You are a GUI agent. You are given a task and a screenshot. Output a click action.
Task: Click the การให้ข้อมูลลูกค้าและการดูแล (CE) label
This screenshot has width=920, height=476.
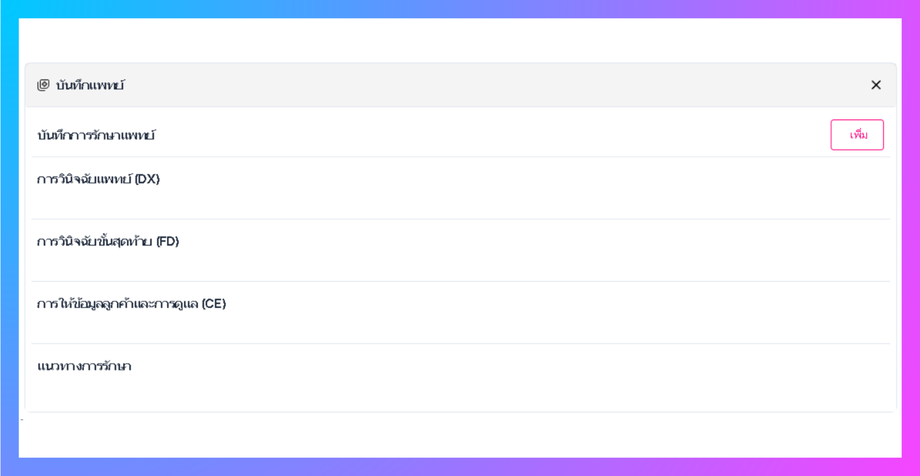point(131,303)
